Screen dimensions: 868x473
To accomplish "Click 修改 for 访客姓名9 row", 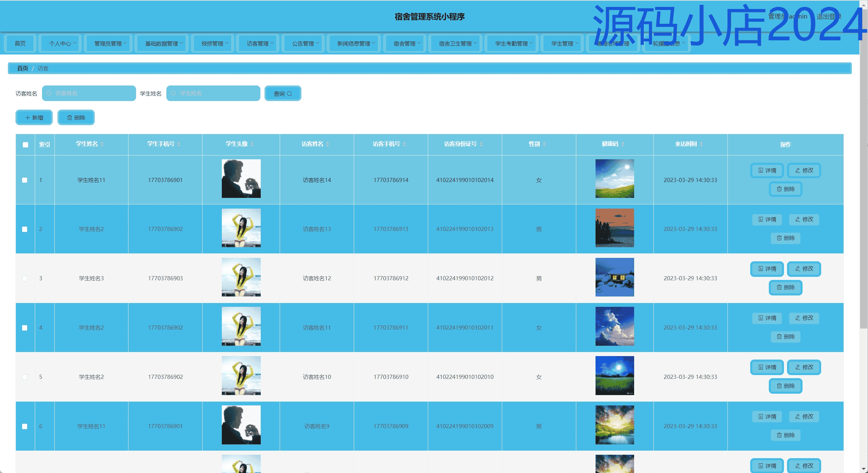I will tap(804, 416).
